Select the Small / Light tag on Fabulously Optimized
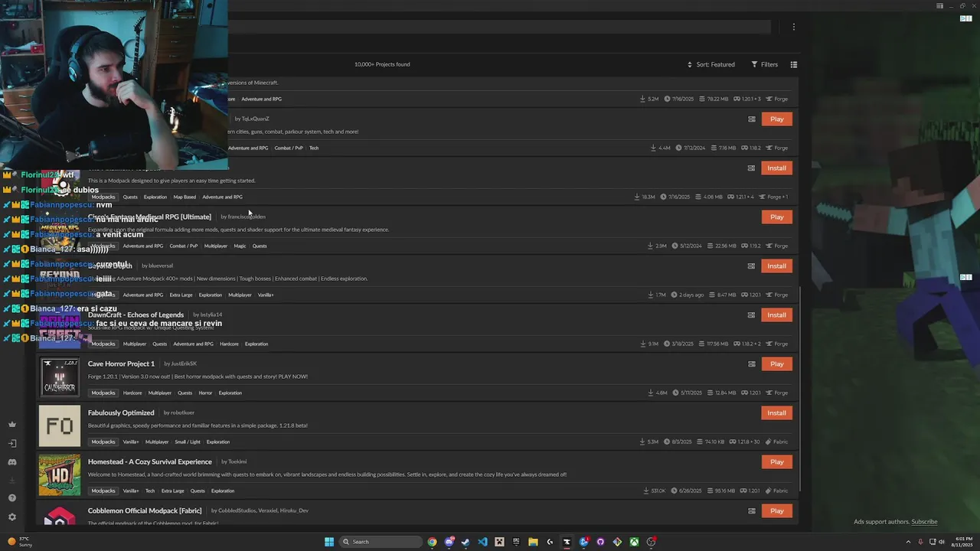 188,442
